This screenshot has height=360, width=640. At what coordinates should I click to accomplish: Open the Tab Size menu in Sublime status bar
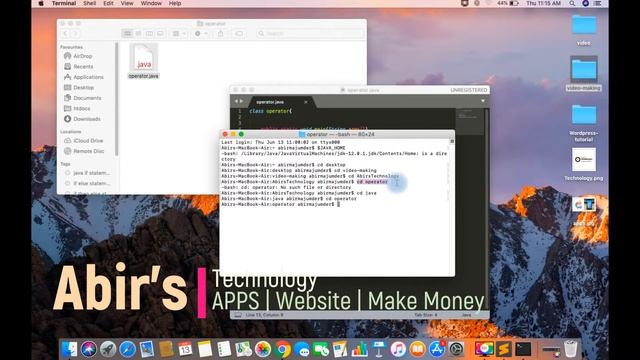pos(425,315)
